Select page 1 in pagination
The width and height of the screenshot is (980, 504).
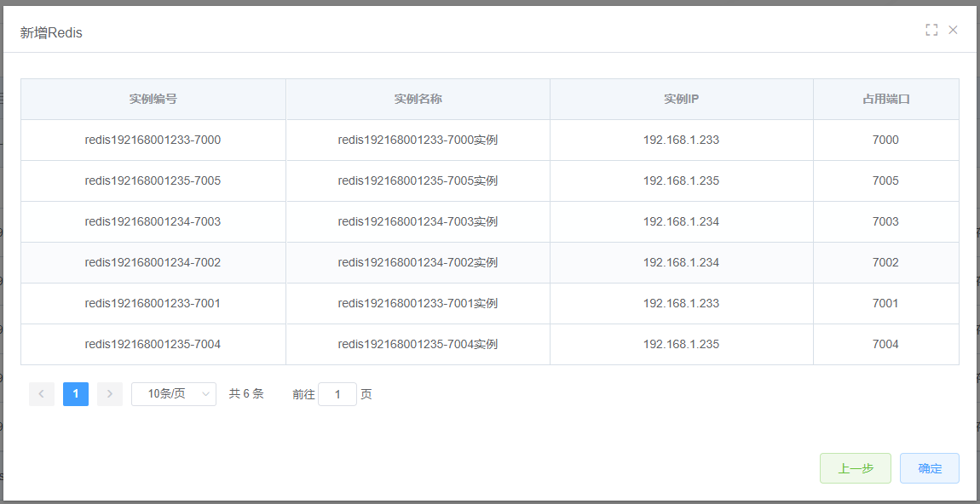pos(76,394)
